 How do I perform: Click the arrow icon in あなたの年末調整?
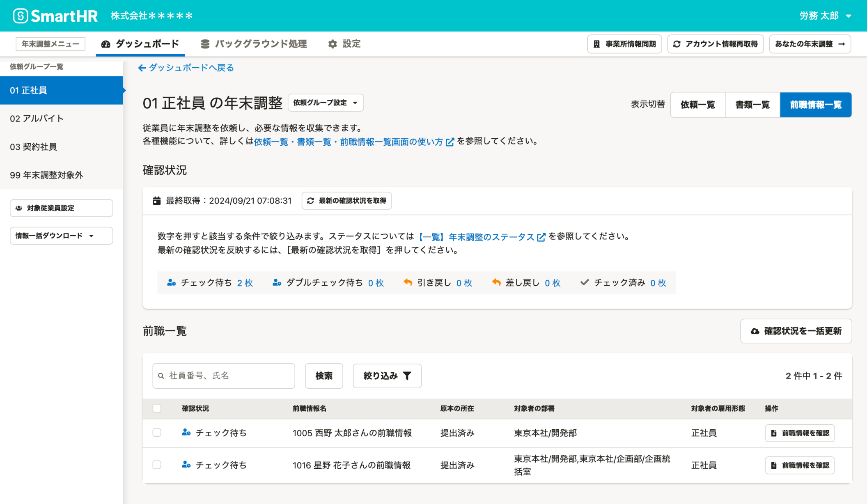click(842, 44)
